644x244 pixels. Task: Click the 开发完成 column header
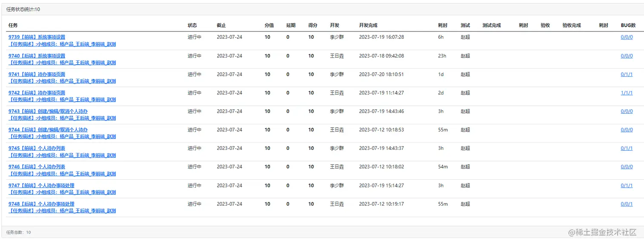pyautogui.click(x=368, y=26)
